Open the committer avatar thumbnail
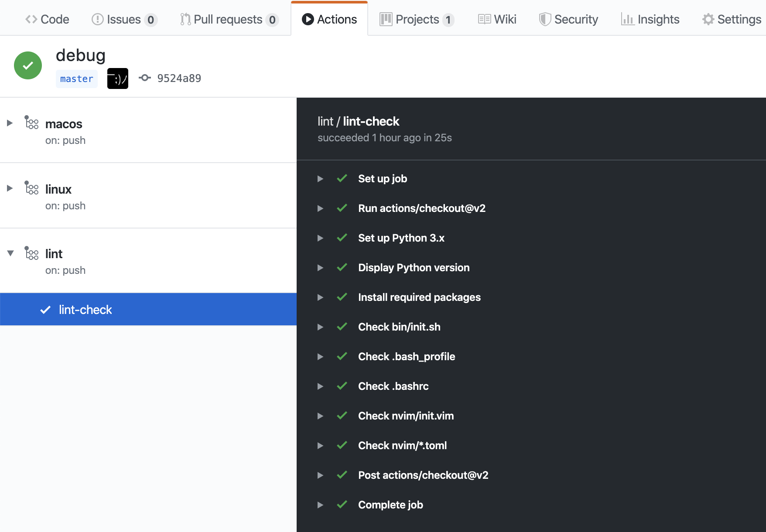766x532 pixels. pos(118,78)
